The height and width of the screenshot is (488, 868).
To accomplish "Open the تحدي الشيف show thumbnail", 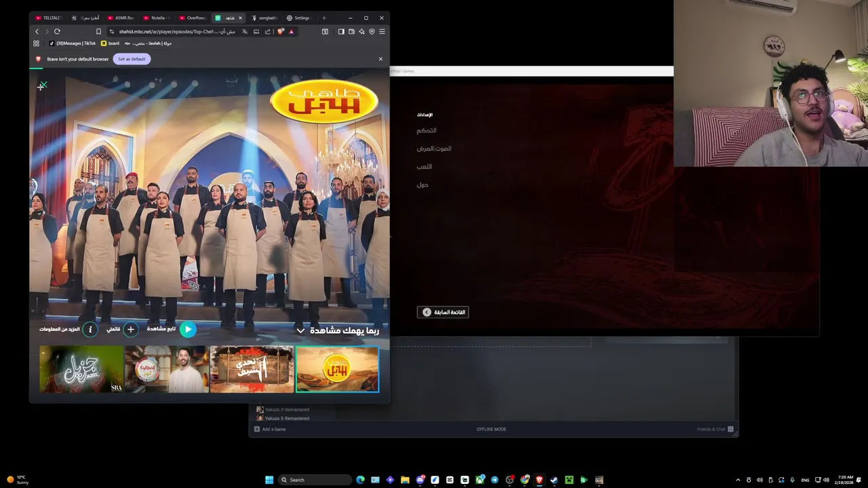I will click(x=252, y=369).
